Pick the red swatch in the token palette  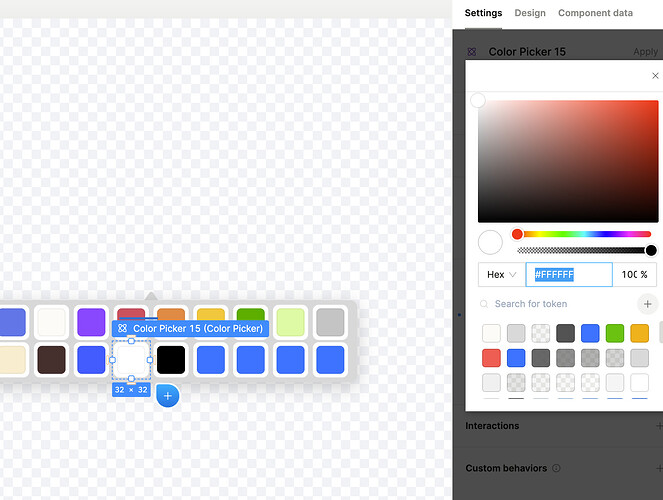click(491, 358)
